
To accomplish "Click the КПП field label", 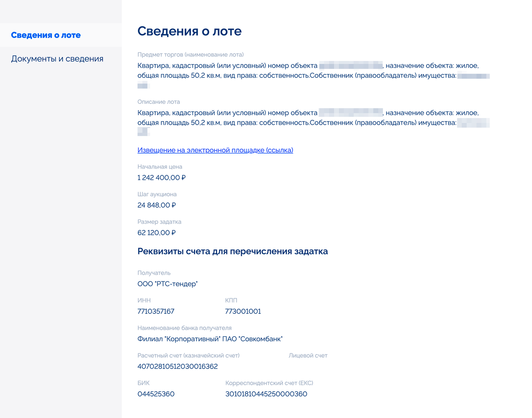I will (231, 300).
